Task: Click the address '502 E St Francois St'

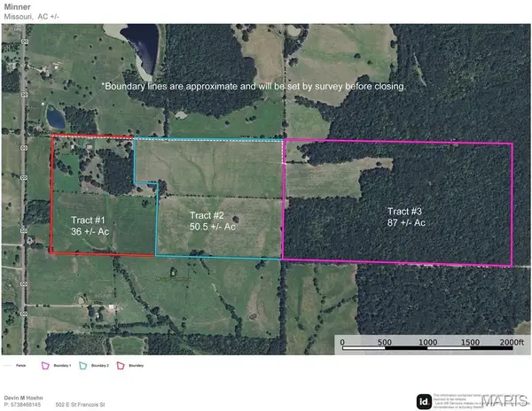Action: click(x=80, y=405)
